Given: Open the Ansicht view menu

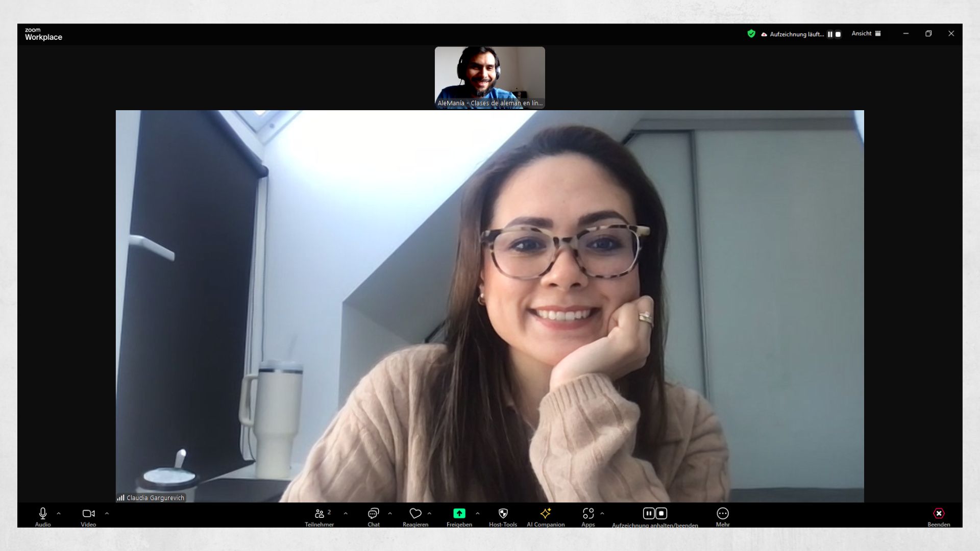Looking at the screenshot, I should point(866,34).
